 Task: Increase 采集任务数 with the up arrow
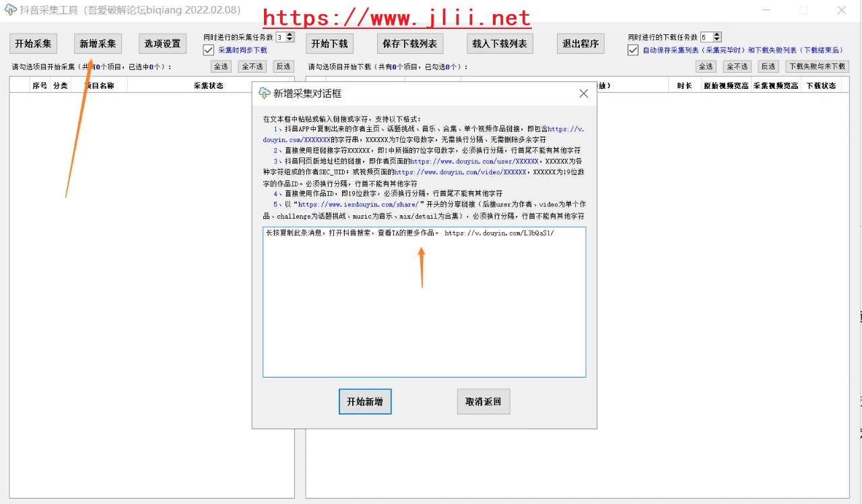click(290, 35)
